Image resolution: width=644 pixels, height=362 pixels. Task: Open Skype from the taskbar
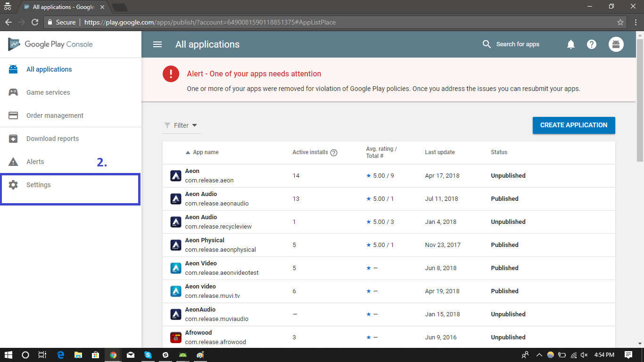(148, 355)
